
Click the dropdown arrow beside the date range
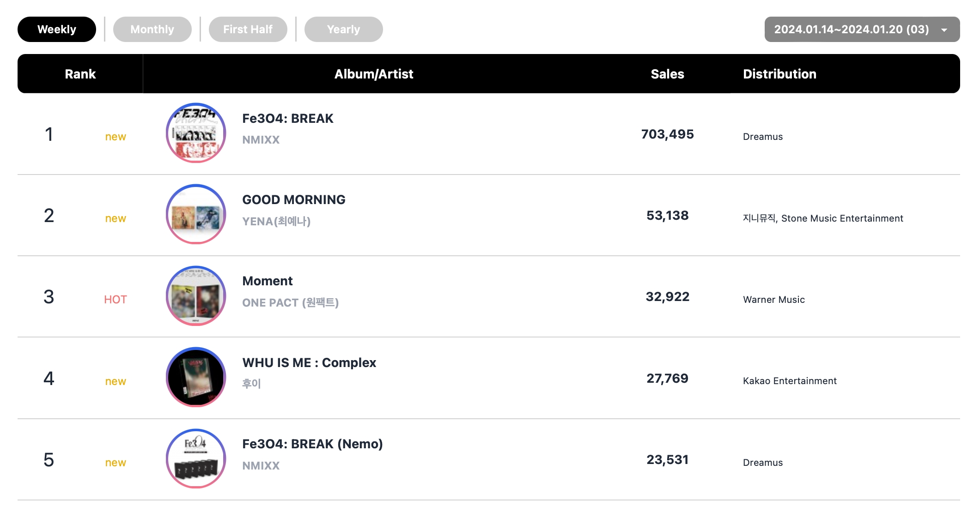[x=944, y=30]
